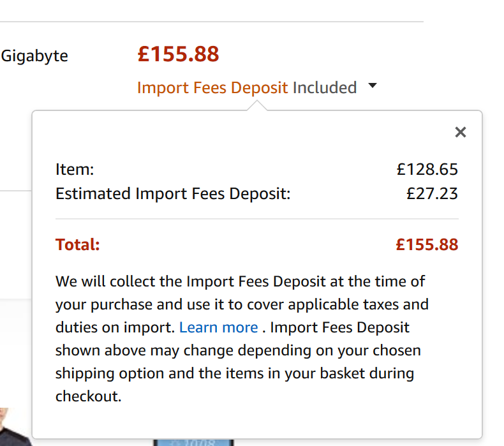The image size is (504, 446).
Task: Click the line starting 'We will collect'
Action: coord(240,281)
